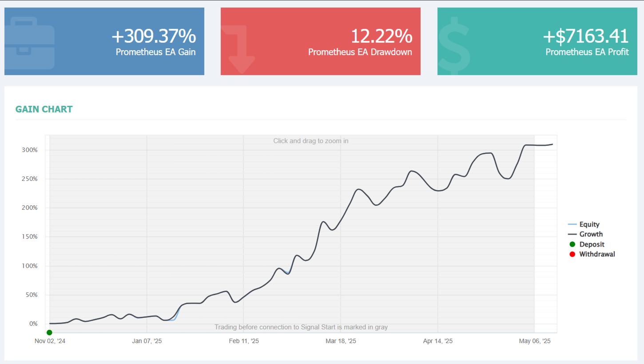
Task: Click the Prometheus EA Drawdown label
Action: [360, 52]
